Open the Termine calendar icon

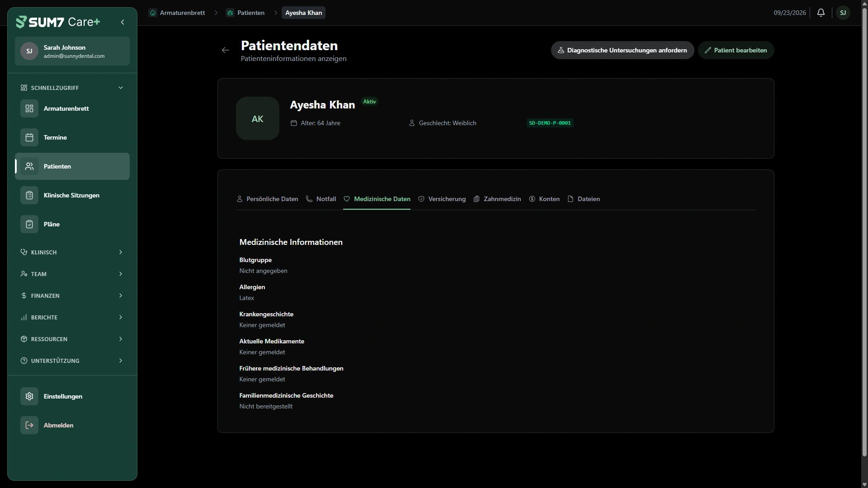(29, 137)
